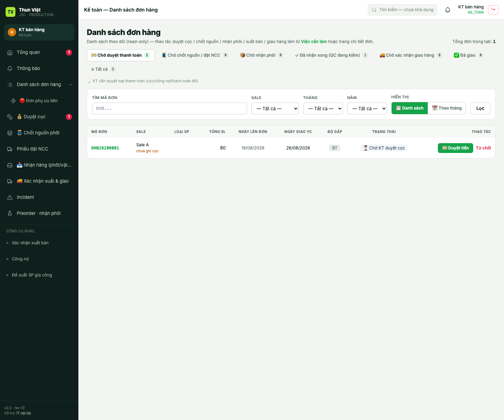Viewport: 504px width, 420px height.
Task: Click the Nhận hàng inbox icon
Action: (10, 165)
